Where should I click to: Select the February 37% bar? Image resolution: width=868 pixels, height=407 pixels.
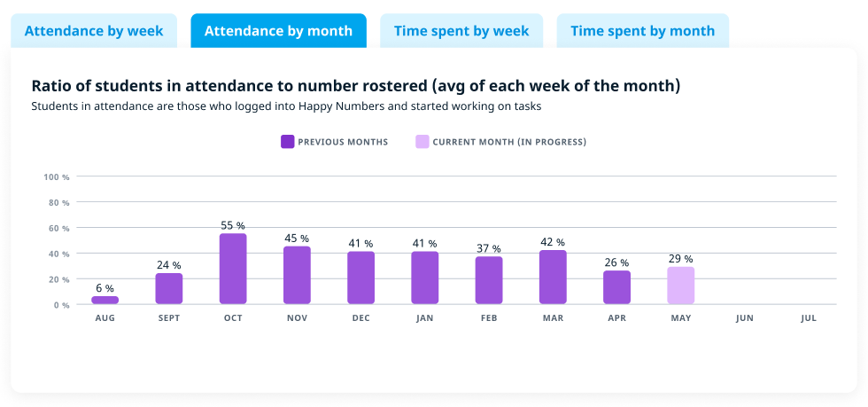pyautogui.click(x=489, y=281)
